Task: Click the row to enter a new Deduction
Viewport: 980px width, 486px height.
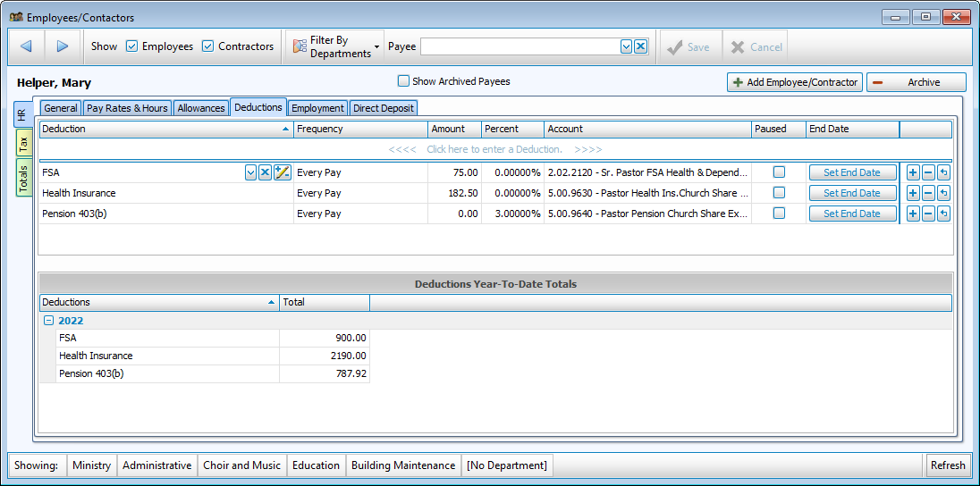Action: point(494,149)
